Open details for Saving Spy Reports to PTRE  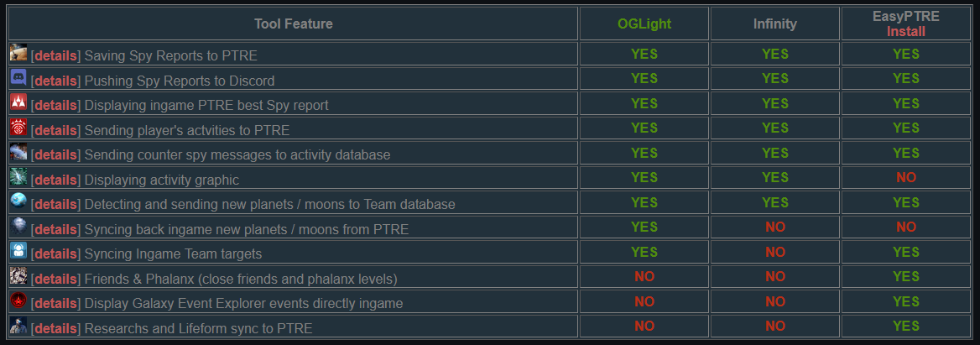click(x=55, y=55)
